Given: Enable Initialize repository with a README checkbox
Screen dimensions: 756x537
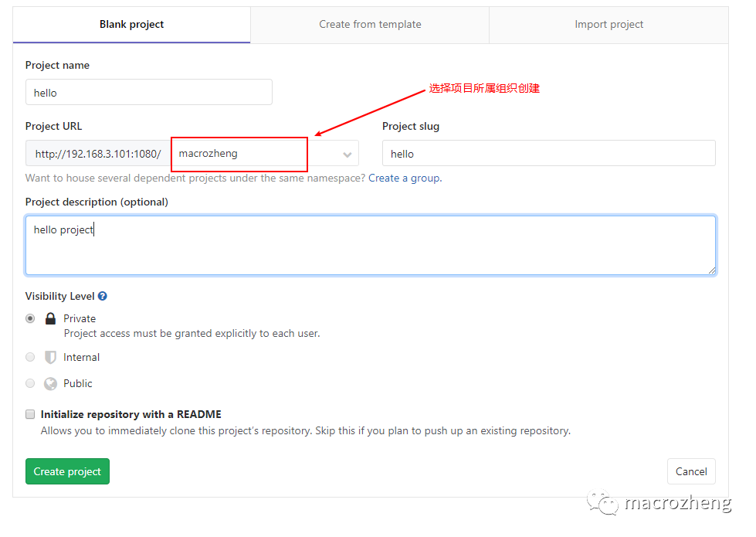Looking at the screenshot, I should (30, 414).
